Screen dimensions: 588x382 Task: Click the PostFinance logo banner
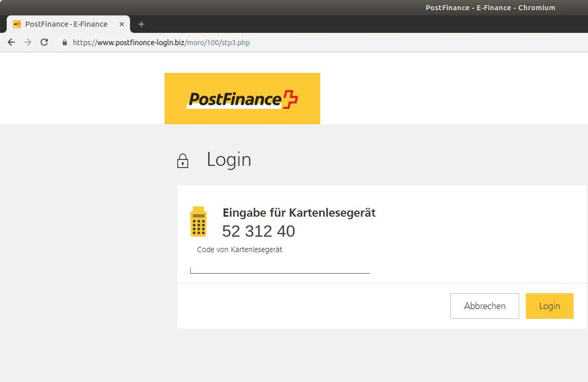click(242, 99)
